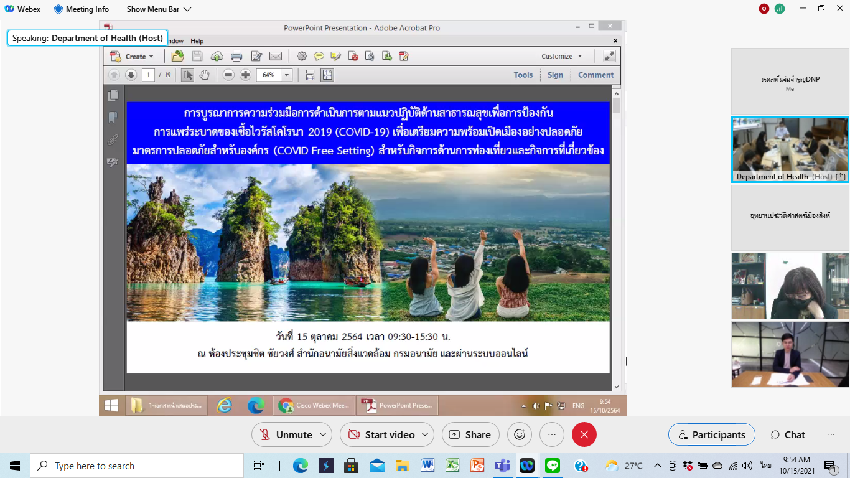Open page thumbnails panel in Acrobat sidebar
The height and width of the screenshot is (478, 850).
tap(113, 96)
